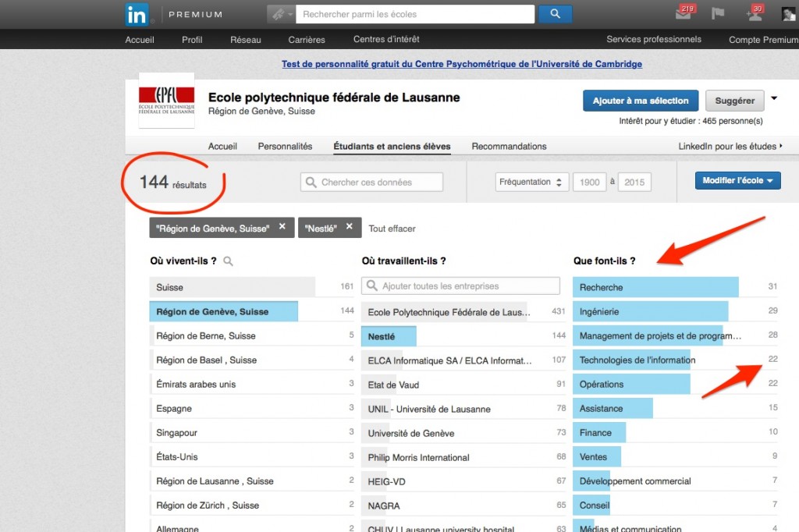Viewport: 799px width, 532px height.
Task: Open the Modifier l'école dropdown
Action: (738, 180)
